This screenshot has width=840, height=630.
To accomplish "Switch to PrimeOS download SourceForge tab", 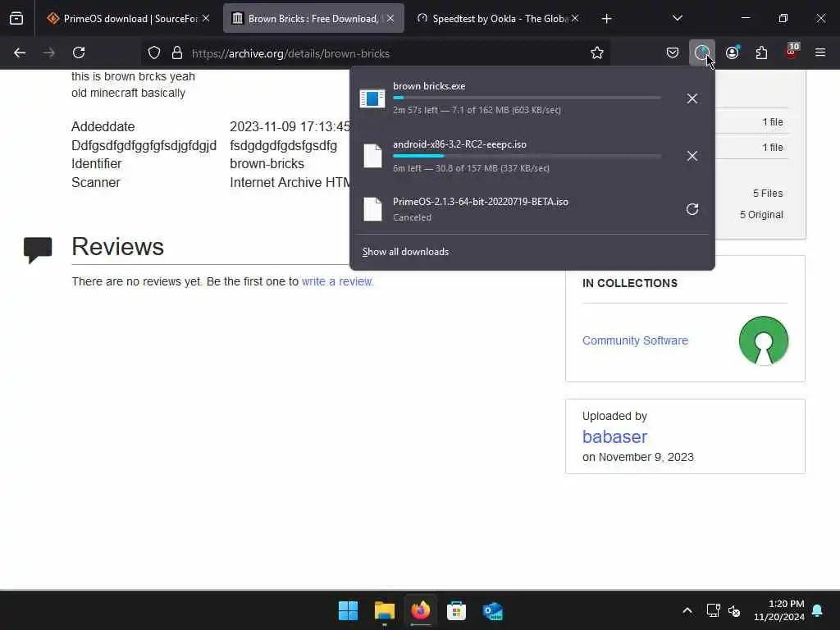I will click(x=128, y=19).
